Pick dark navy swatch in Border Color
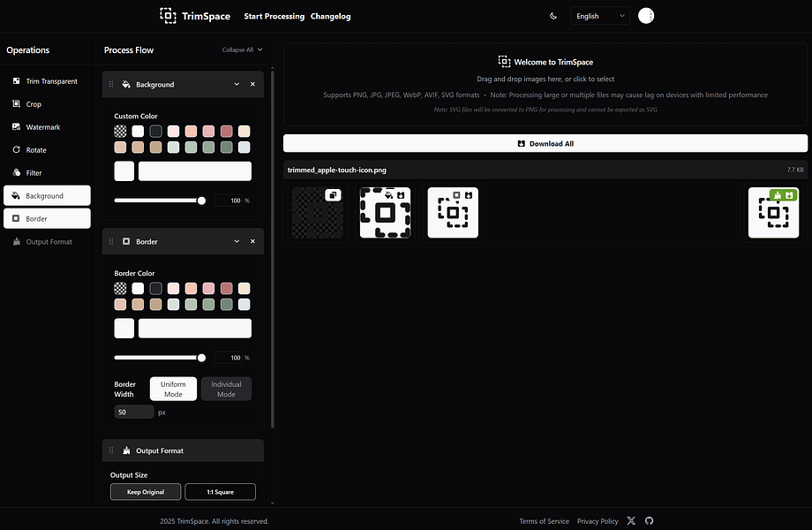This screenshot has width=812, height=530. click(156, 288)
